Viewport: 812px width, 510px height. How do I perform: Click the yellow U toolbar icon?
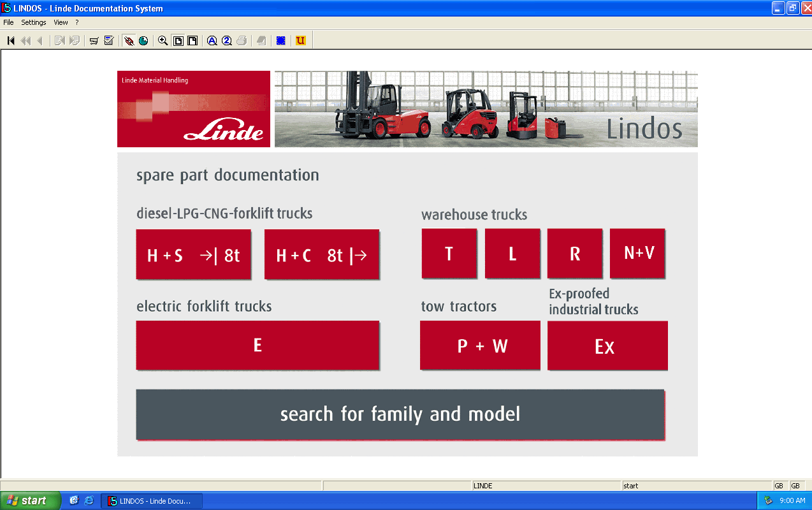301,41
